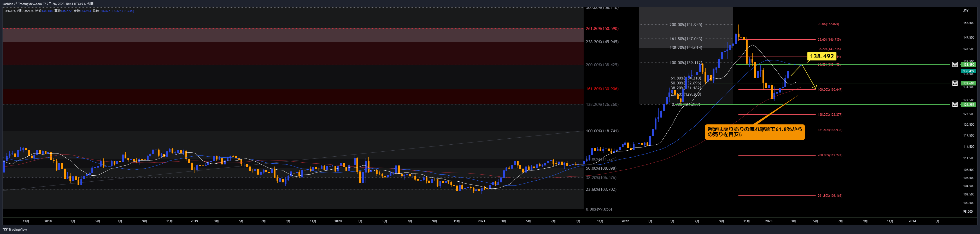This screenshot has height=234, width=980.
Task: Click the red 200.00%(112.224) Fibonacci label
Action: pyautogui.click(x=830, y=155)
